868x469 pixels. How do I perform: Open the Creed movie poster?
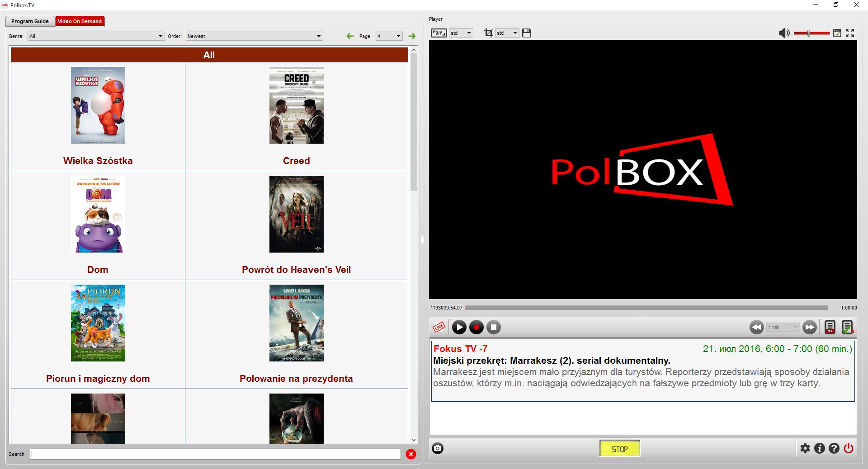point(297,105)
